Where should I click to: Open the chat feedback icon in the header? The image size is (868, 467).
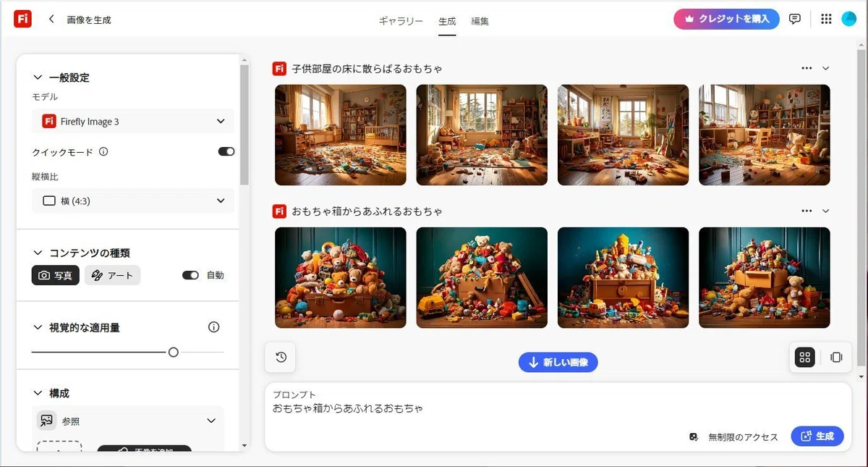[x=795, y=19]
